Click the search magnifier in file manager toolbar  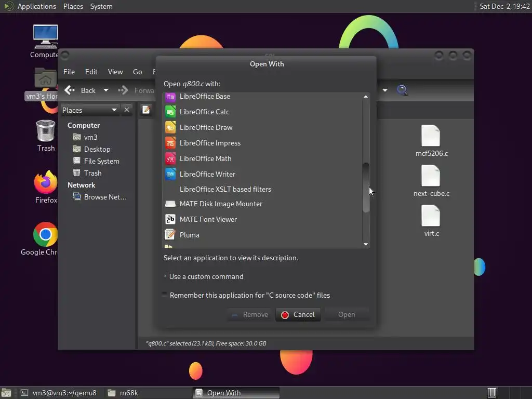click(402, 90)
